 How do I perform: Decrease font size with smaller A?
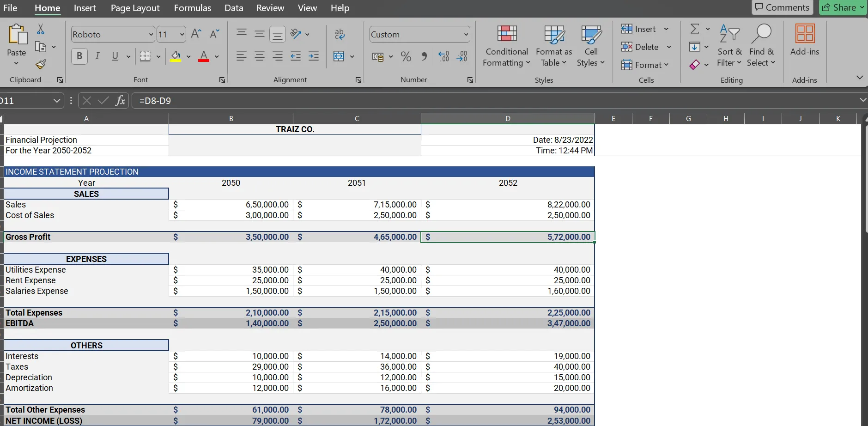pos(214,34)
